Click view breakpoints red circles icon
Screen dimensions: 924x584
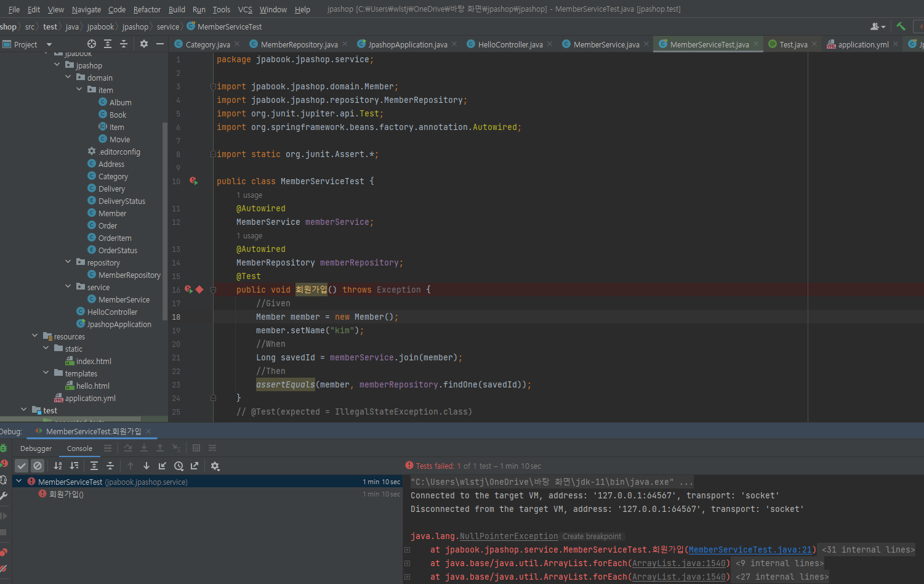[x=4, y=552]
